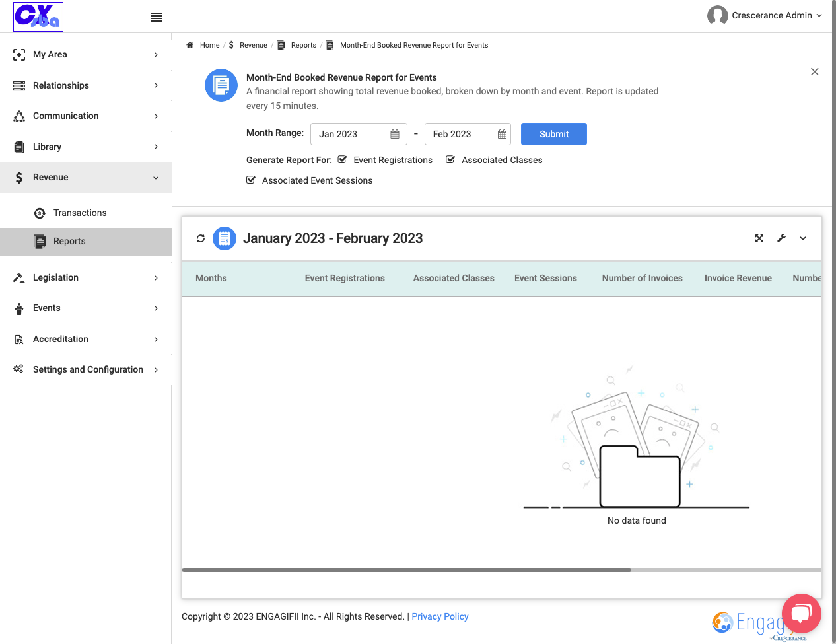
Task: Open the My Area menu item
Action: [x=86, y=55]
